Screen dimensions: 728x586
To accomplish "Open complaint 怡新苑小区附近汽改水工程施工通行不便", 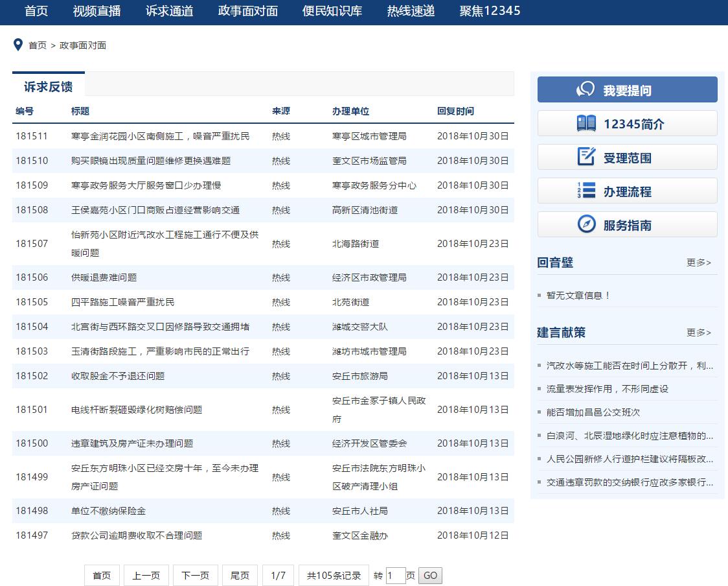I will click(165, 244).
